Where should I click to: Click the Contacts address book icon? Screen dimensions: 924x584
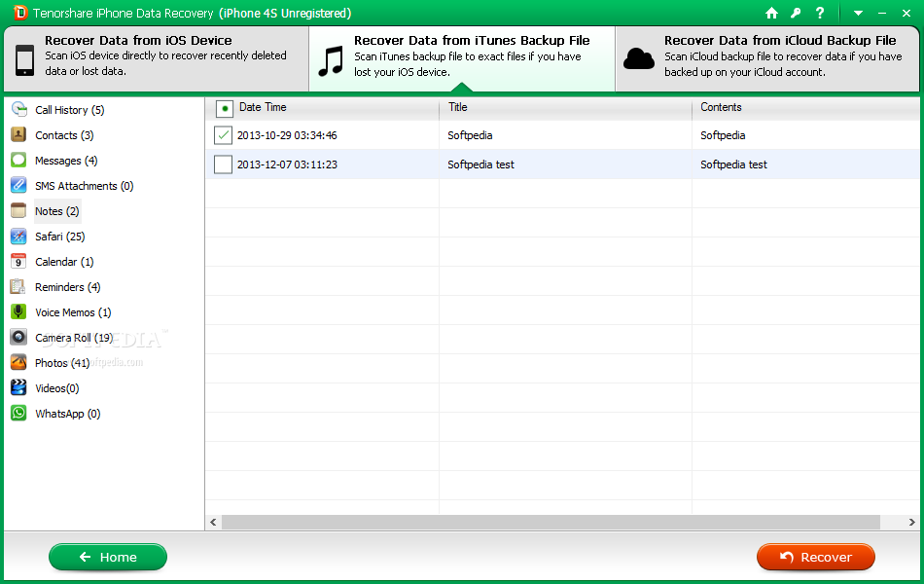(18, 134)
